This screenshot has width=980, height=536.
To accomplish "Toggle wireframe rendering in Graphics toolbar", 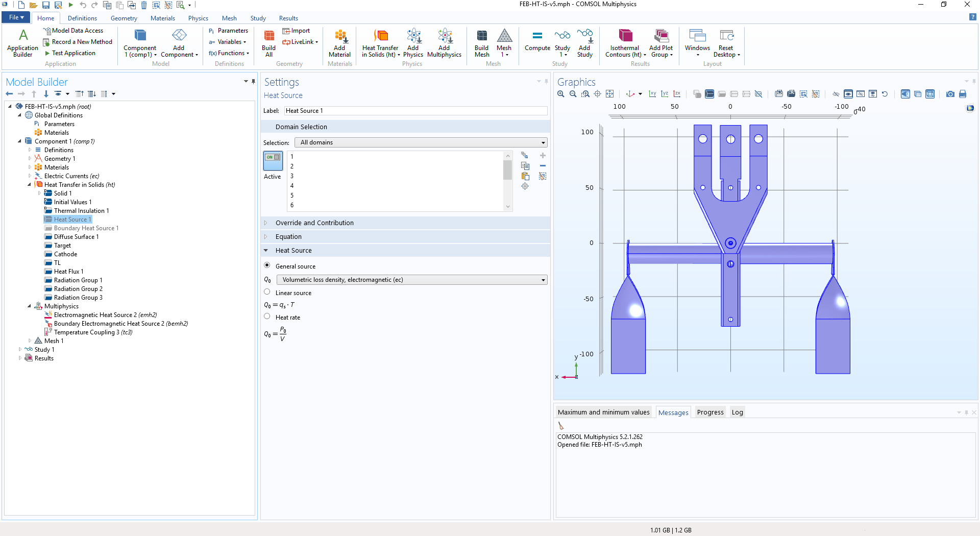I will [930, 94].
